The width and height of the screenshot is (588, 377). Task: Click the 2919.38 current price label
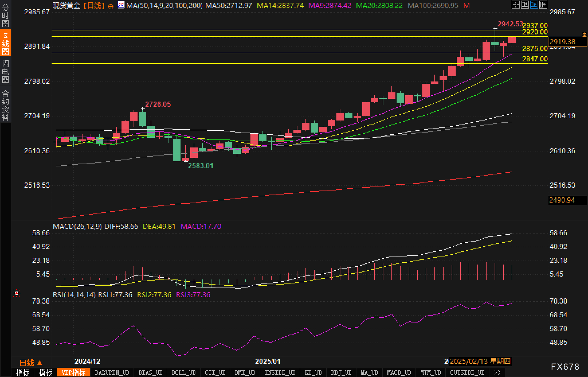567,42
